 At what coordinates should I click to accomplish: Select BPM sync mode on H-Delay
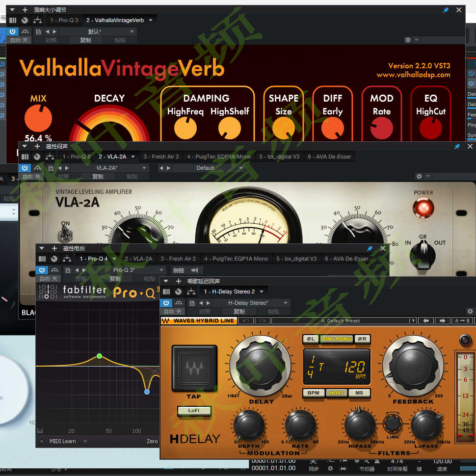(x=313, y=393)
